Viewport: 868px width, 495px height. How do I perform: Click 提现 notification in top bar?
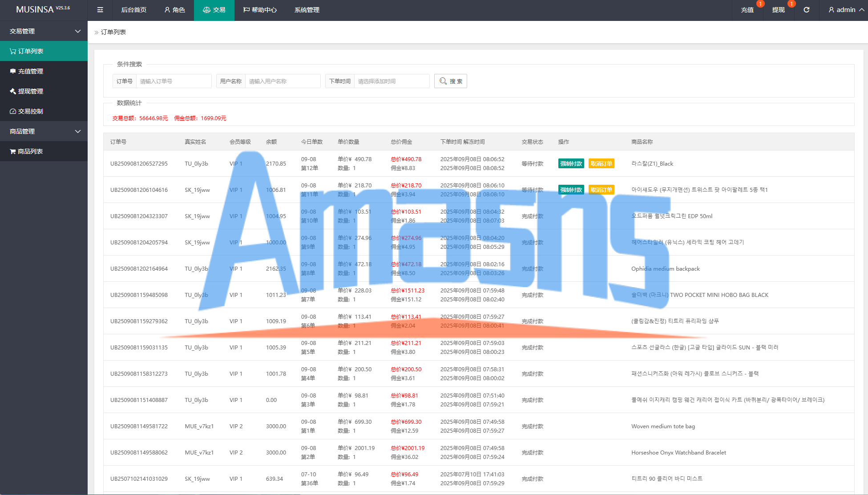pos(778,10)
